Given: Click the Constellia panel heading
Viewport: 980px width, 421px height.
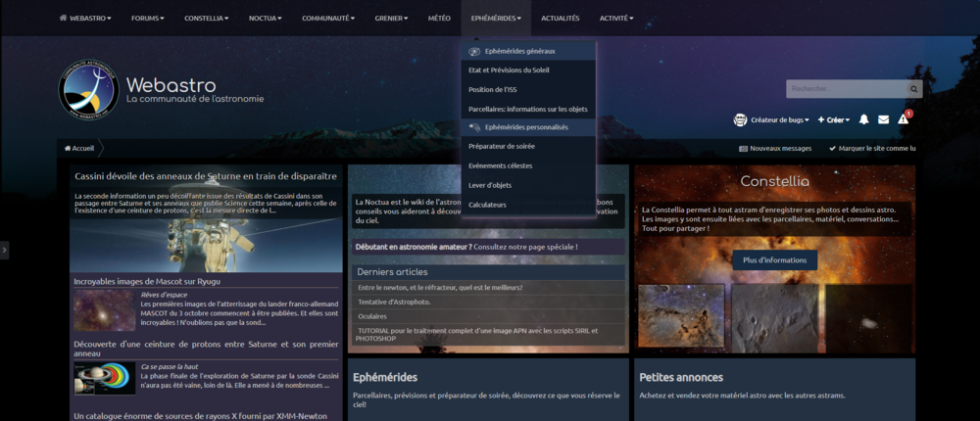Looking at the screenshot, I should pyautogui.click(x=775, y=182).
